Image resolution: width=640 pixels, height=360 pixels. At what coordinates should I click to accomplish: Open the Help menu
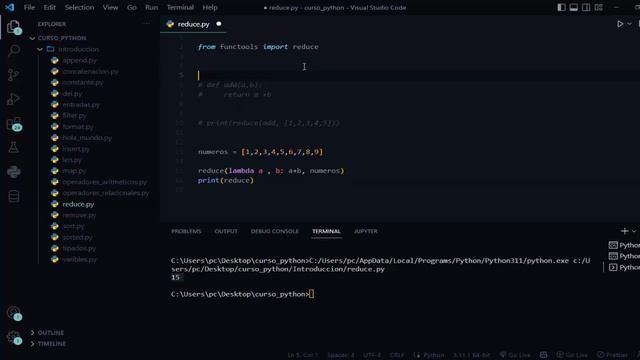click(x=210, y=7)
